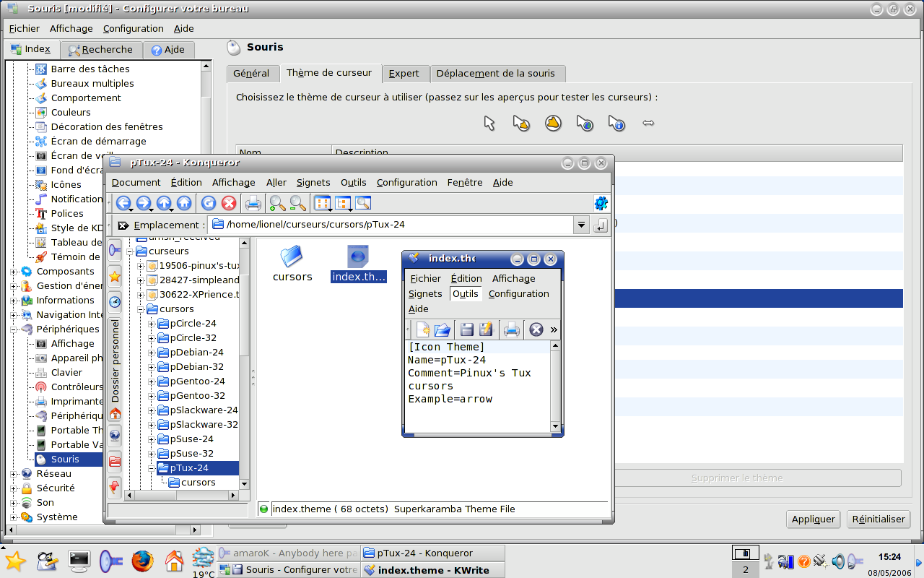Click the New document icon in KWrite
The width and height of the screenshot is (924, 578).
[x=422, y=329]
